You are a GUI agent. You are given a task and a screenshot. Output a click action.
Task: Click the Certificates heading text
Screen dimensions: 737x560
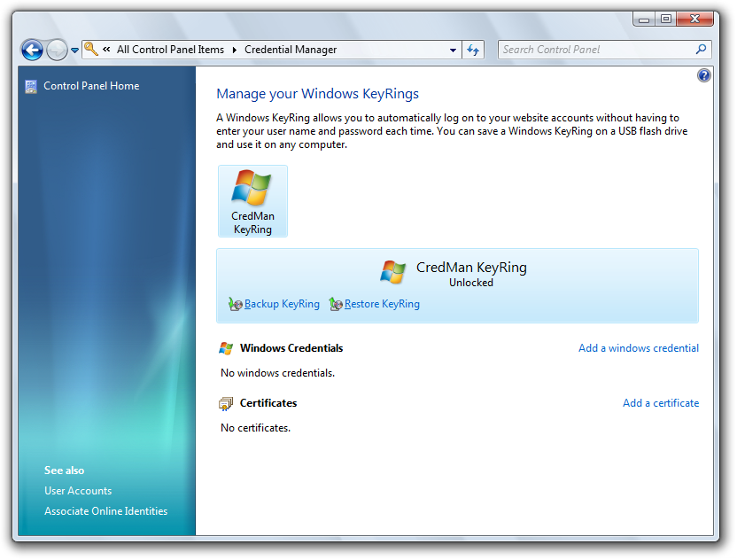(x=268, y=403)
